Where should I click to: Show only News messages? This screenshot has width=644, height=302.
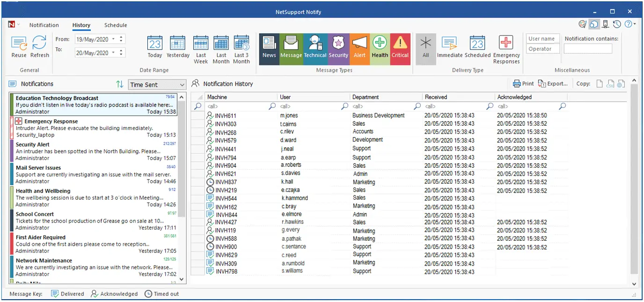(269, 48)
